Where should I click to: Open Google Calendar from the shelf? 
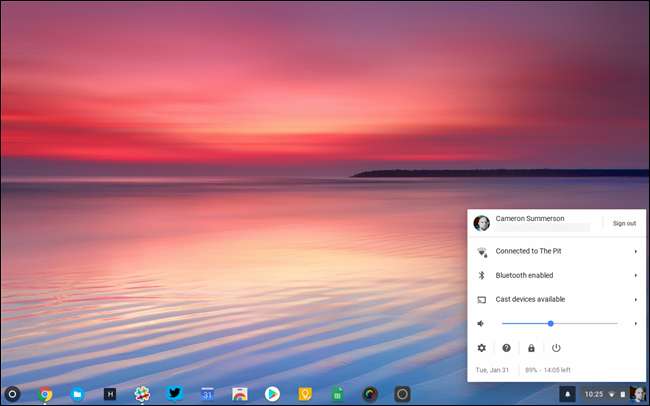click(207, 394)
